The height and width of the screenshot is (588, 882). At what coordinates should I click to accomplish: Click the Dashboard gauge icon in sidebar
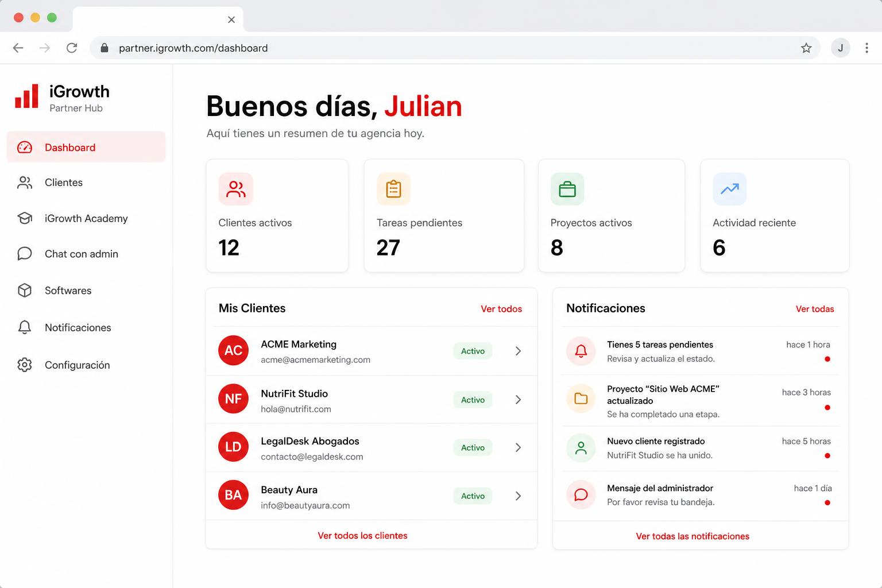coord(25,148)
